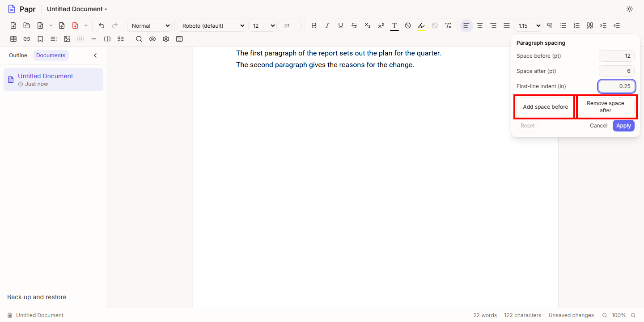Image resolution: width=644 pixels, height=322 pixels.
Task: Toggle strikethrough formatting
Action: pyautogui.click(x=354, y=25)
